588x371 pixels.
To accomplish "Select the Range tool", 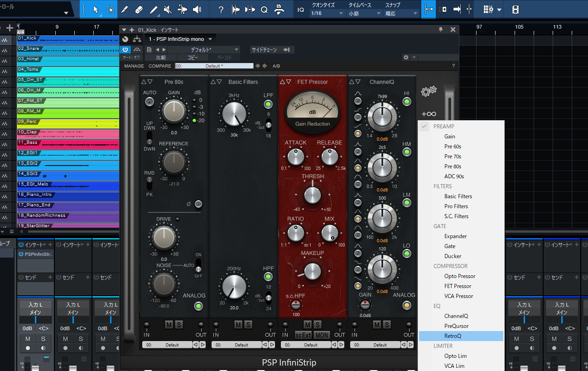I will [110, 10].
